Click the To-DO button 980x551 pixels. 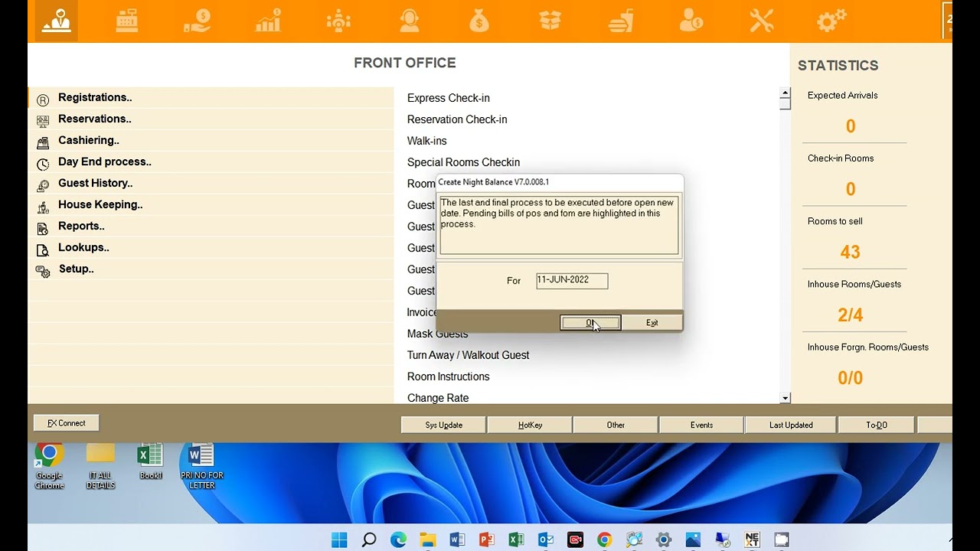coord(877,425)
